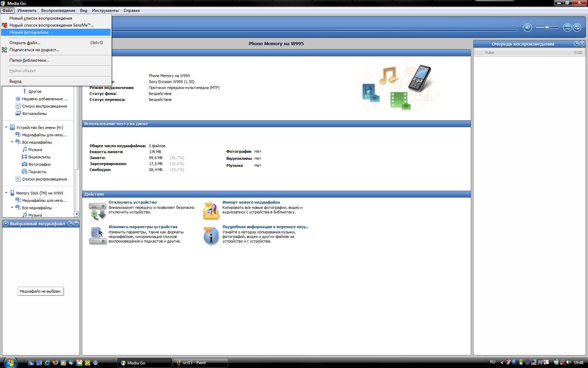Select Музыка under device H:

(35, 150)
